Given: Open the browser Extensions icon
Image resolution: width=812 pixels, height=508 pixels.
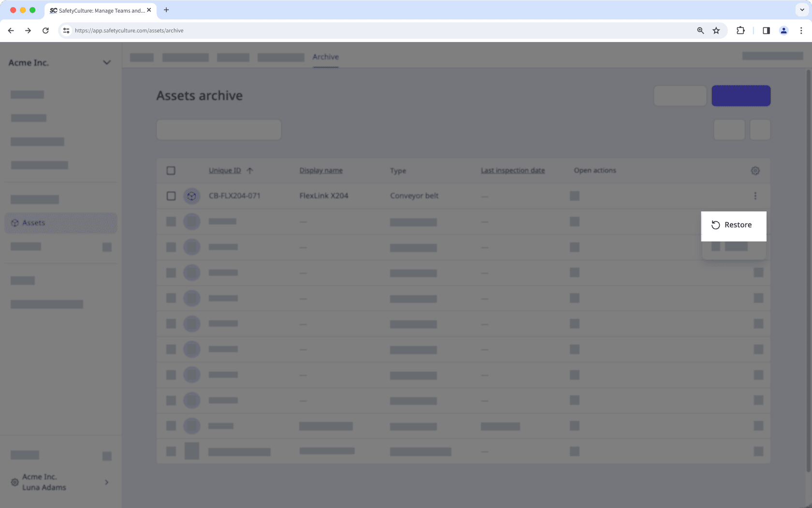Looking at the screenshot, I should click(740, 30).
